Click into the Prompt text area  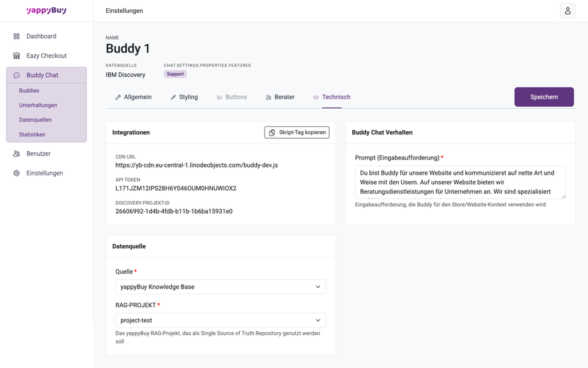click(460, 182)
